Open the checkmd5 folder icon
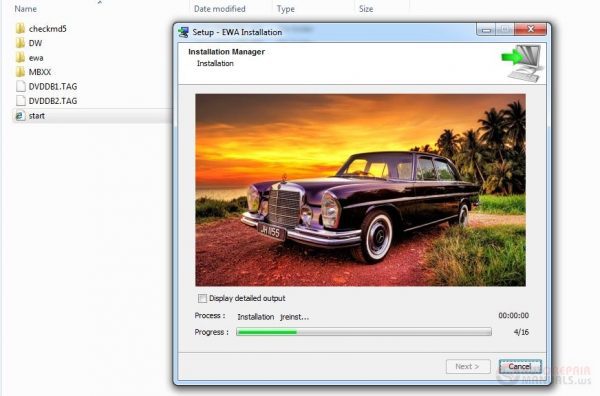600x396 pixels. click(x=20, y=29)
